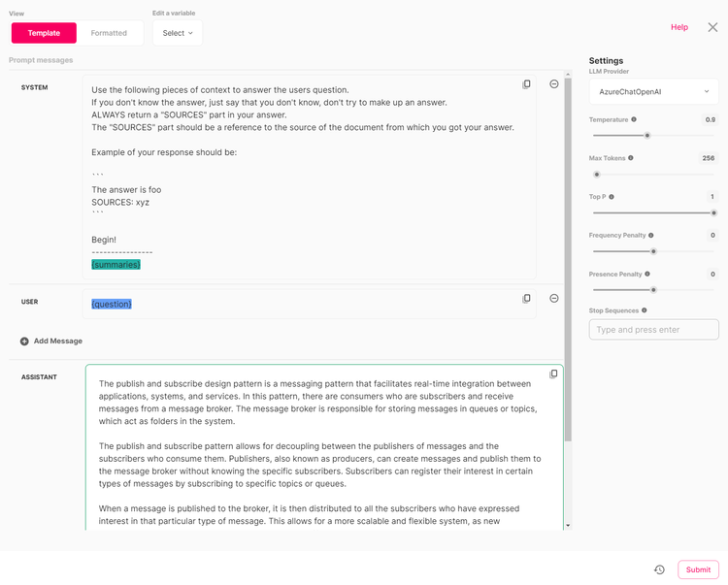
Task: Remove the SYSTEM message
Action: pyautogui.click(x=554, y=84)
